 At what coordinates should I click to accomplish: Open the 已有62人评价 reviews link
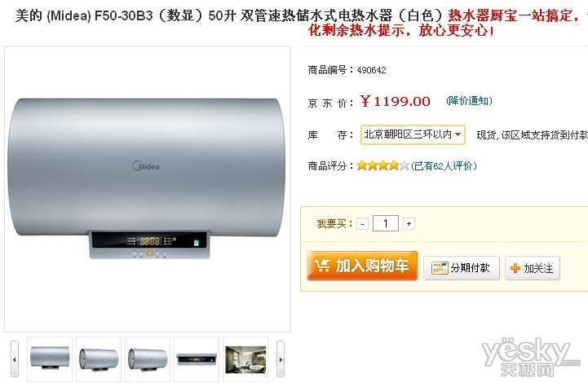[444, 165]
